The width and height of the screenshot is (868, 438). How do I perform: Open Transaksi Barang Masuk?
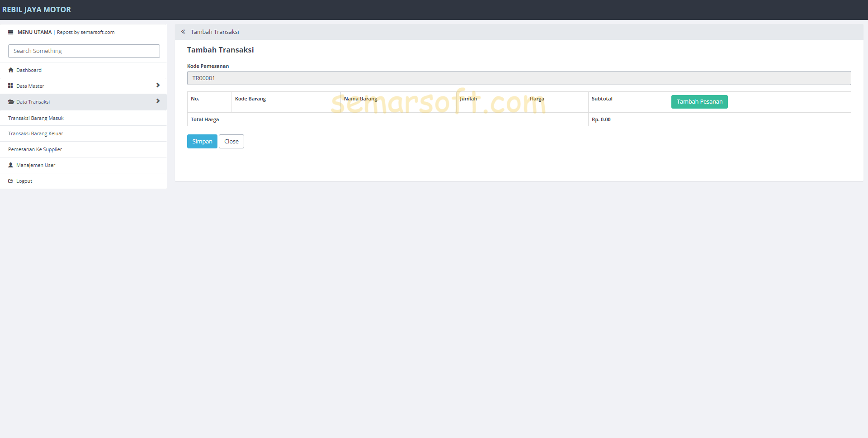[36, 118]
